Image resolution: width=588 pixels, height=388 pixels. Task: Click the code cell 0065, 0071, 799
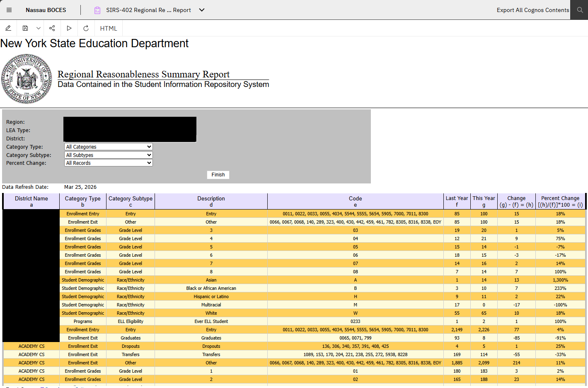point(356,338)
